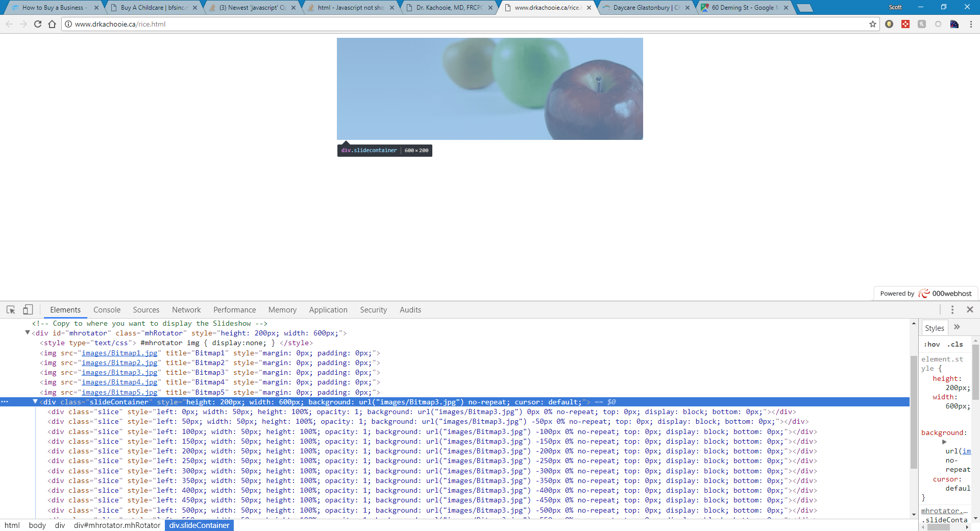This screenshot has width=980, height=531.
Task: Reload the rice.html page
Action: pyautogui.click(x=37, y=24)
